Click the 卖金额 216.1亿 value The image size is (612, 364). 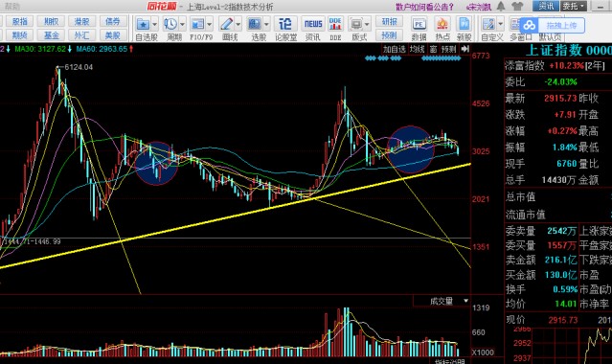coord(560,260)
